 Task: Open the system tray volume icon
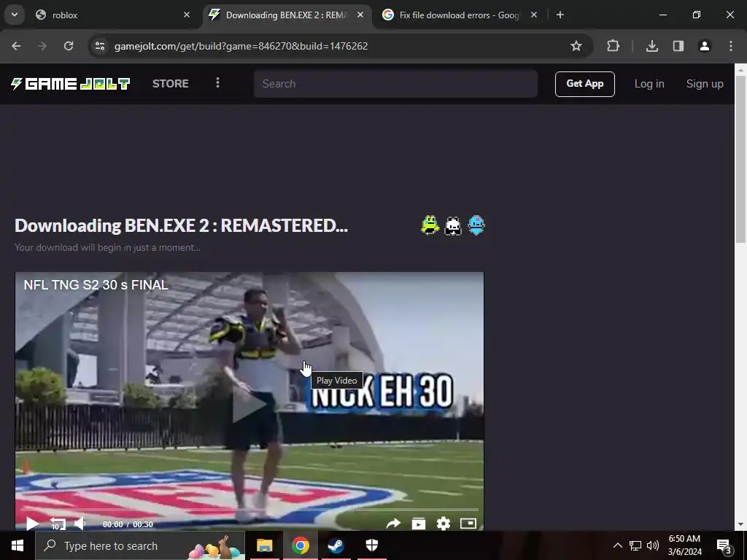tap(653, 545)
